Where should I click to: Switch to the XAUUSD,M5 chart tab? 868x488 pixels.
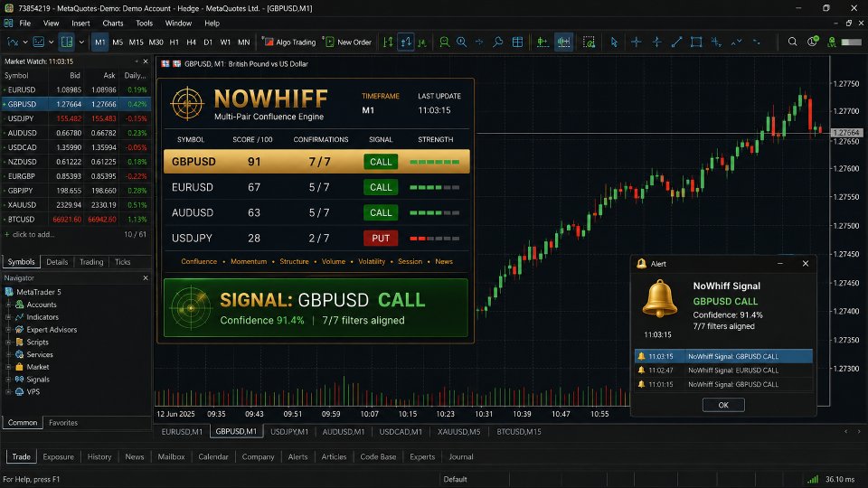(x=459, y=432)
